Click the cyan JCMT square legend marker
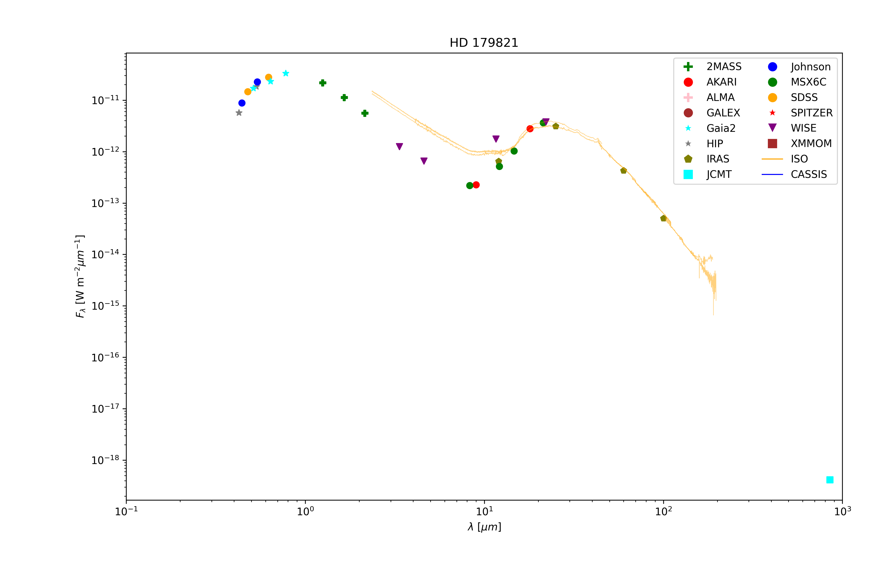The height and width of the screenshot is (588, 882). coord(688,174)
